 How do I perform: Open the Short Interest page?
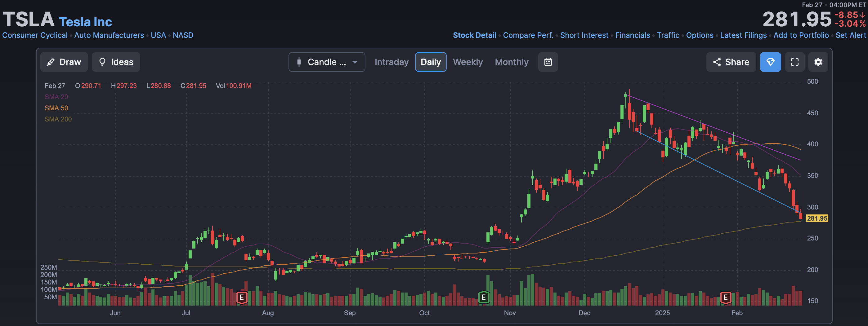tap(584, 35)
